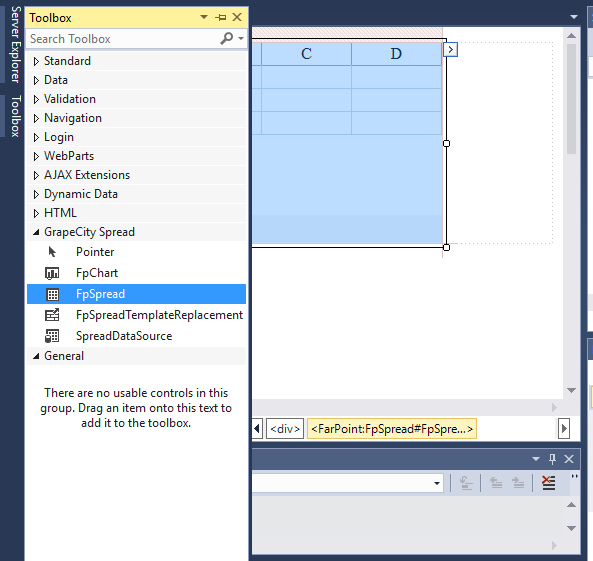Pick the SpreadDataSource control
The height and width of the screenshot is (561, 593).
[136, 336]
